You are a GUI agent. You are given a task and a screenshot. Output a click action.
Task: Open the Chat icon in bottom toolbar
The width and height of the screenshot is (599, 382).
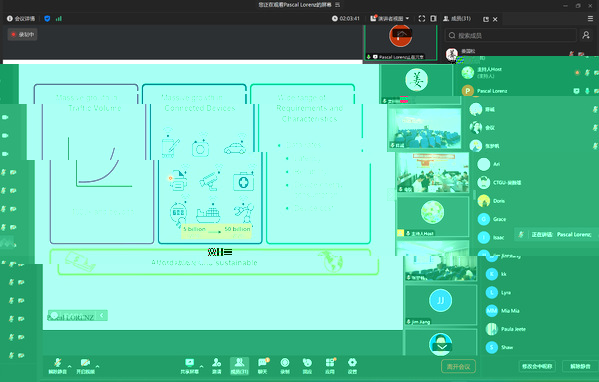pos(262,366)
